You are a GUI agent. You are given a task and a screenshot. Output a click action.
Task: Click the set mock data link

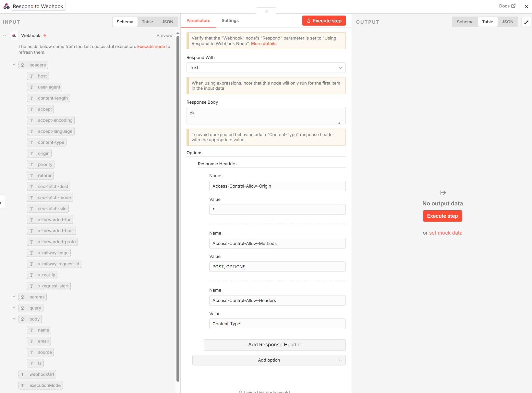pos(445,233)
